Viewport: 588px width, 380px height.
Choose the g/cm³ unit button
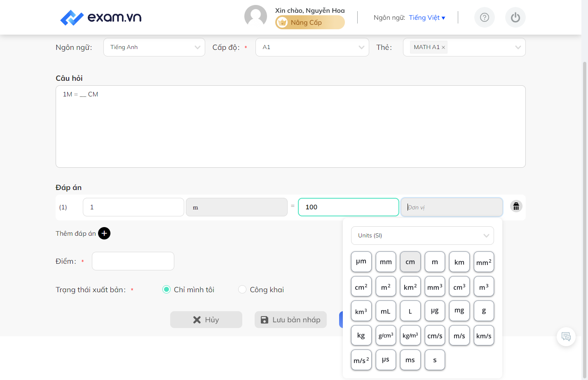(386, 335)
